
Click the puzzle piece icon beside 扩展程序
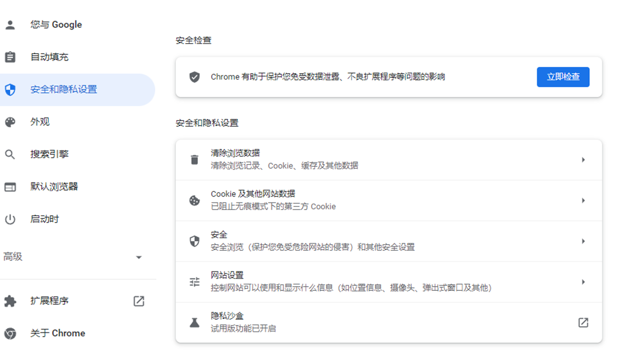10,301
